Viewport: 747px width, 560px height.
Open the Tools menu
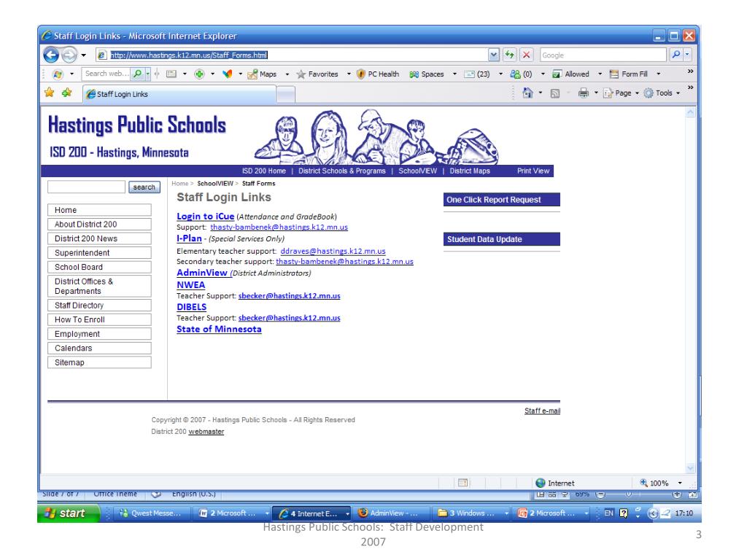pyautogui.click(x=662, y=93)
